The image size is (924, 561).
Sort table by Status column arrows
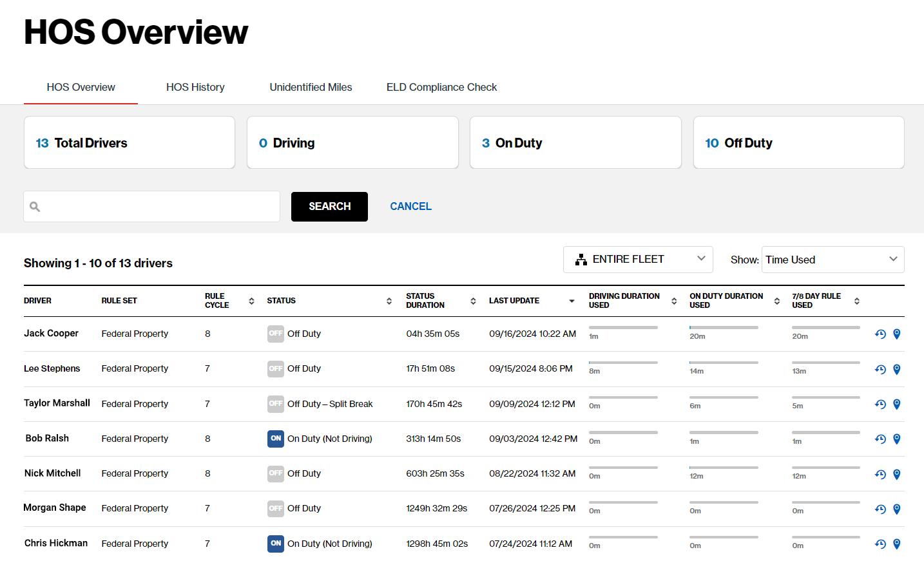coord(389,301)
